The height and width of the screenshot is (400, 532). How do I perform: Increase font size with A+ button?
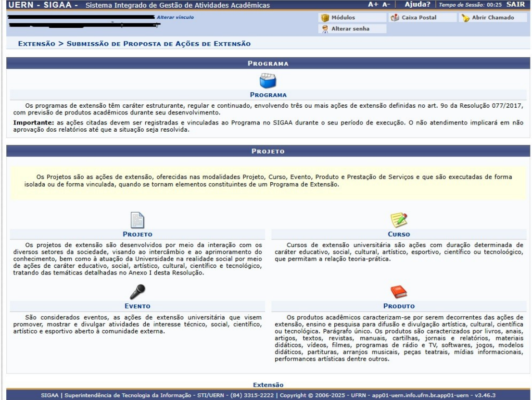373,4
